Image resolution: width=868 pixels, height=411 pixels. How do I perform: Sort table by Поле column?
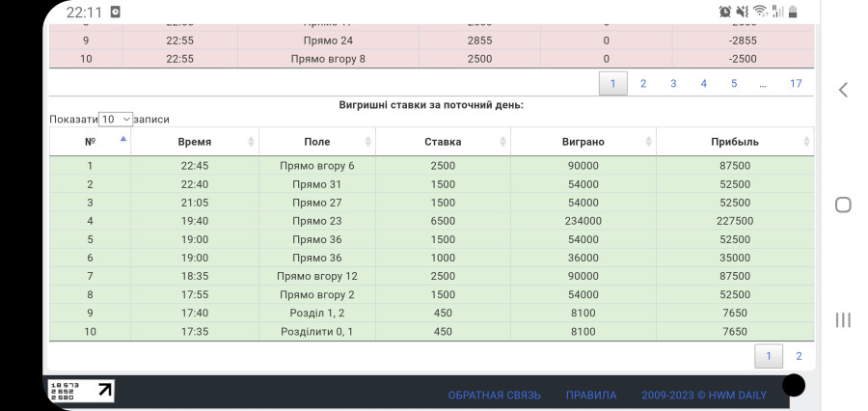click(317, 142)
